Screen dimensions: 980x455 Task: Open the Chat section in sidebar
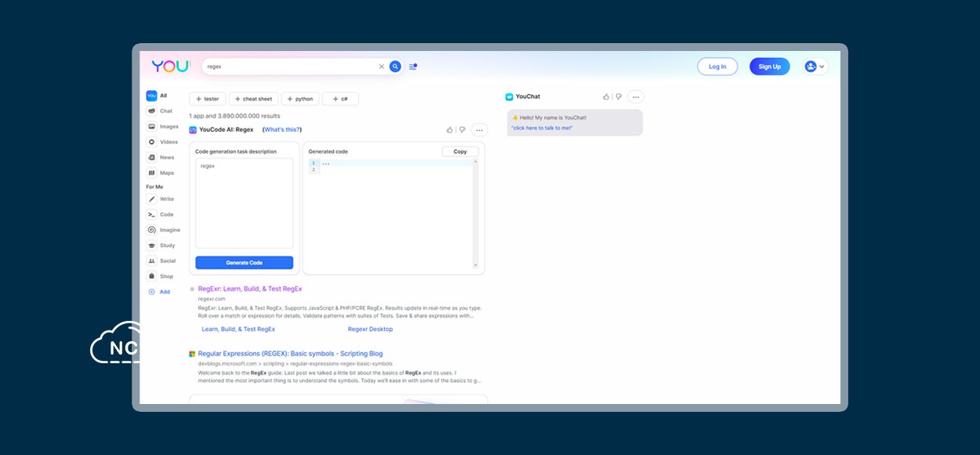point(160,111)
